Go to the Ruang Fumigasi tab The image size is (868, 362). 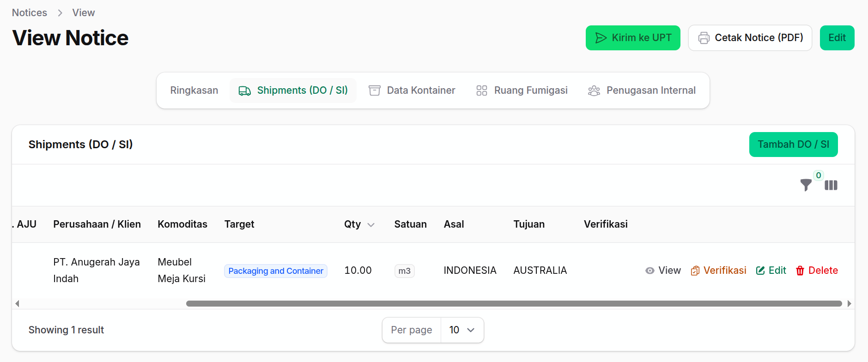522,90
